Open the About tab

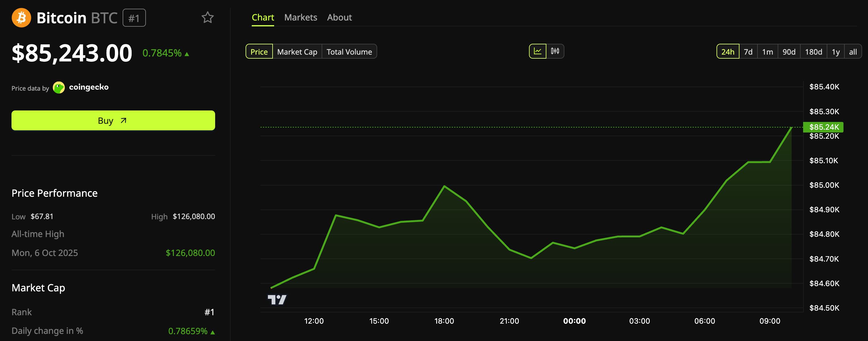pyautogui.click(x=339, y=17)
